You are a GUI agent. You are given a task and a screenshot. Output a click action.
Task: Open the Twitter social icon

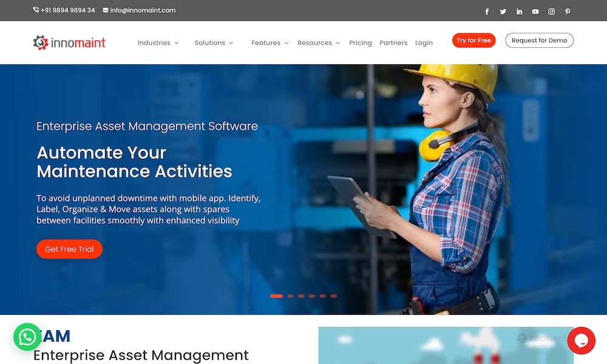coord(503,12)
